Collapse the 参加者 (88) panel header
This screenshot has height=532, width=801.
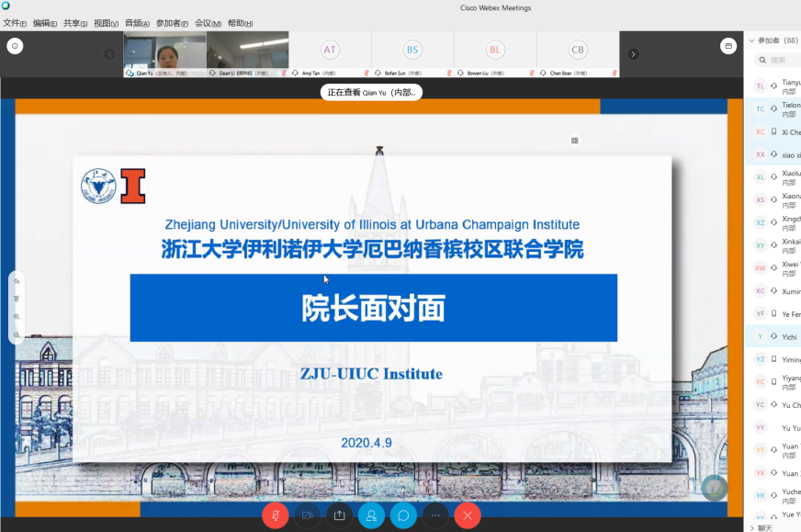click(x=752, y=40)
